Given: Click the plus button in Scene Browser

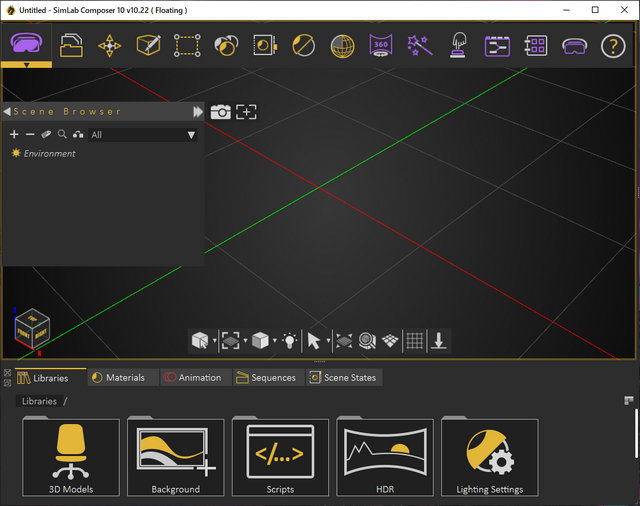Looking at the screenshot, I should 14,134.
